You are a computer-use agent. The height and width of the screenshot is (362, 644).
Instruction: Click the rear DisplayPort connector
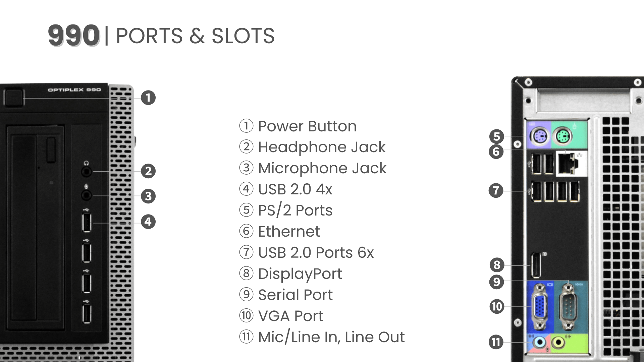tap(535, 266)
